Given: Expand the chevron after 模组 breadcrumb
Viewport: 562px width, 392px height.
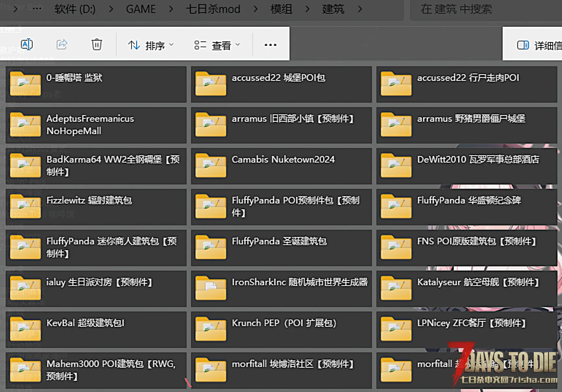Looking at the screenshot, I should point(307,9).
